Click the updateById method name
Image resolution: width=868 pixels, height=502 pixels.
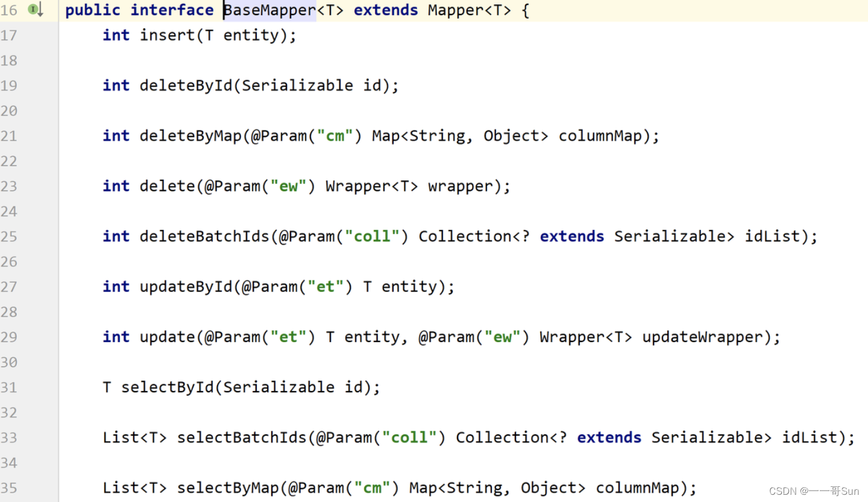[x=186, y=287]
